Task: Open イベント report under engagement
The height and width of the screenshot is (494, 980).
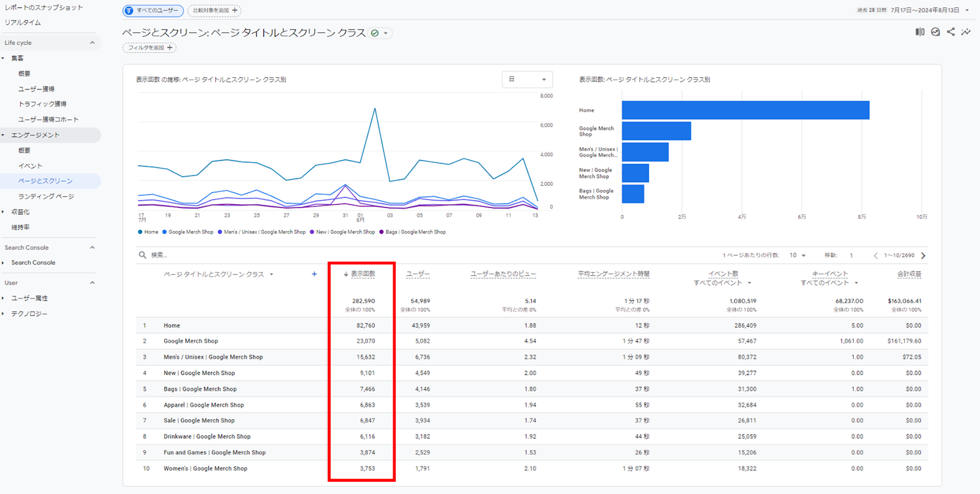Action: tap(30, 166)
